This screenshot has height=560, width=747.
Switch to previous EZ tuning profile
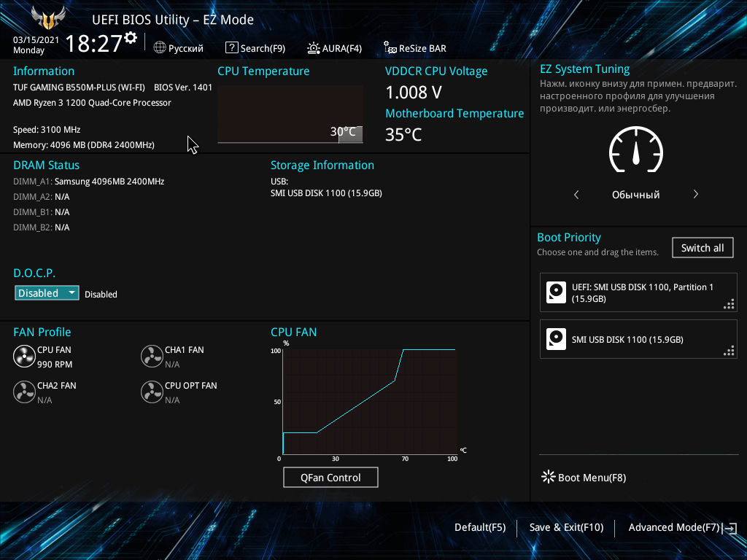point(576,194)
